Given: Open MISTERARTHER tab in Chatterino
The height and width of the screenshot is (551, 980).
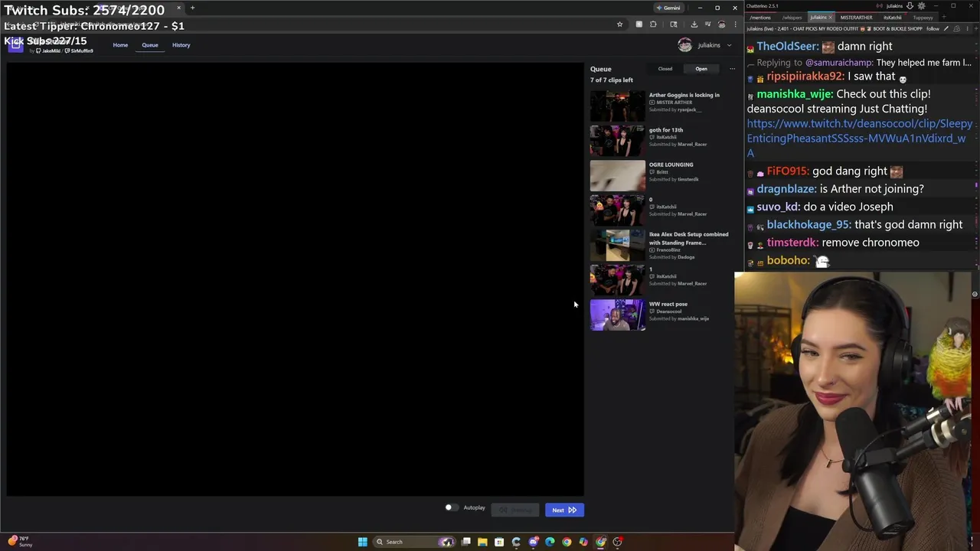Looking at the screenshot, I should click(856, 18).
